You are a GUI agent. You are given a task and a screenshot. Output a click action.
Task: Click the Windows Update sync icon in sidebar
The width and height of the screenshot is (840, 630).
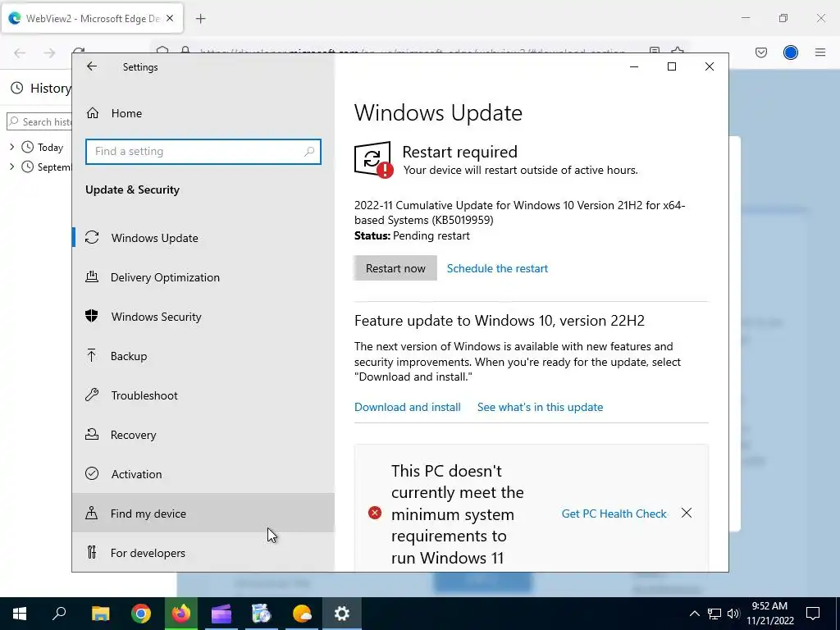[x=92, y=237]
